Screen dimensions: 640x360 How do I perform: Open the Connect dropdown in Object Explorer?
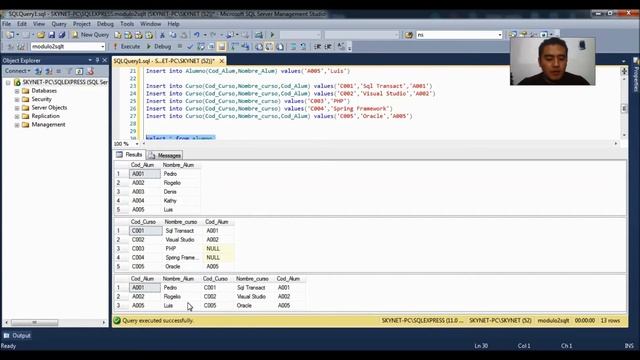(18, 71)
